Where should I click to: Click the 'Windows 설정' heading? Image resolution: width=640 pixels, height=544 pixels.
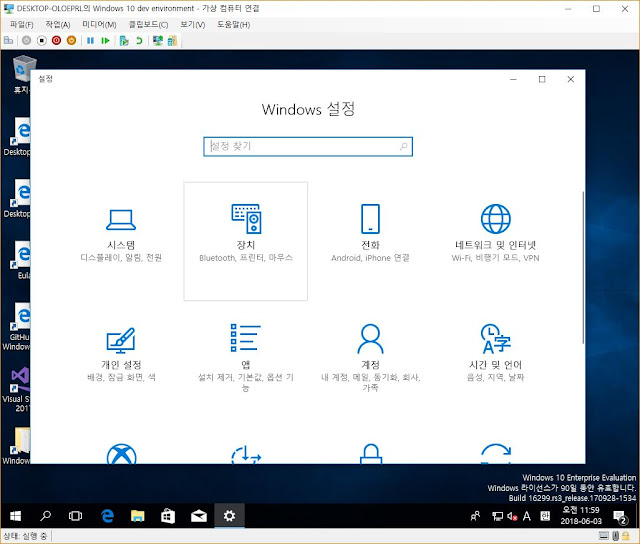[308, 109]
